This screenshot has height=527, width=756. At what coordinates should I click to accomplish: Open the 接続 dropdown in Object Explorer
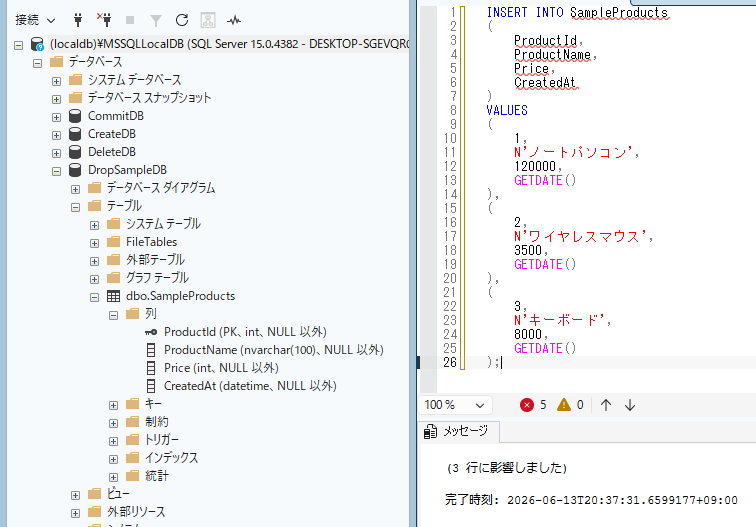pos(35,20)
